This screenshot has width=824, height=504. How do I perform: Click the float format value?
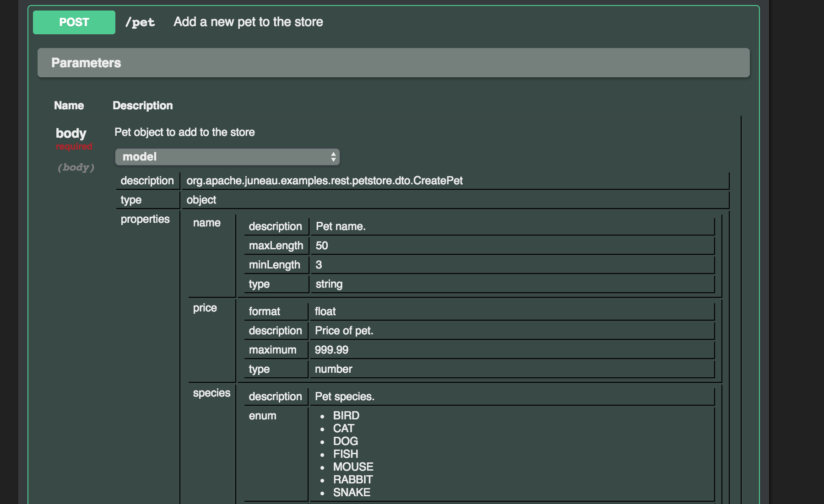(325, 311)
